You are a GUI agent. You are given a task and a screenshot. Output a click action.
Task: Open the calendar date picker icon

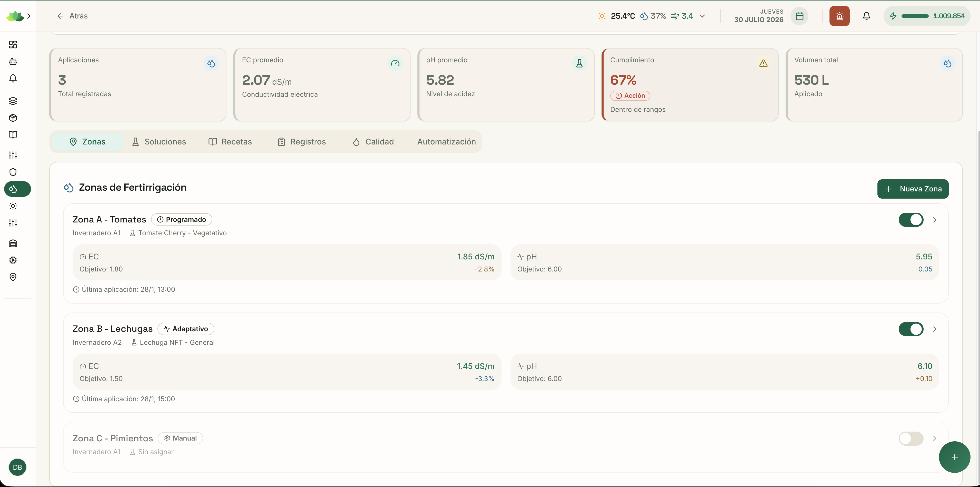click(x=799, y=16)
